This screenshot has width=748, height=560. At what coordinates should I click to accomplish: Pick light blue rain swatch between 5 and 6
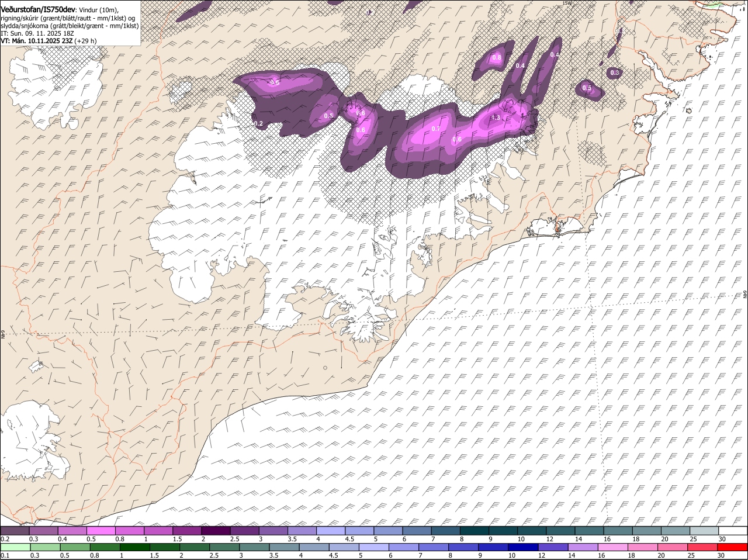pos(373,547)
